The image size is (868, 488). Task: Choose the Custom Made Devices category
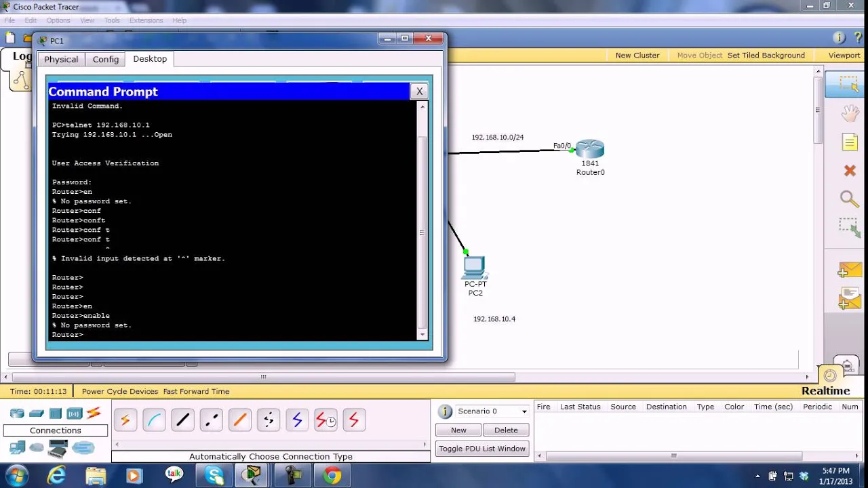point(58,448)
